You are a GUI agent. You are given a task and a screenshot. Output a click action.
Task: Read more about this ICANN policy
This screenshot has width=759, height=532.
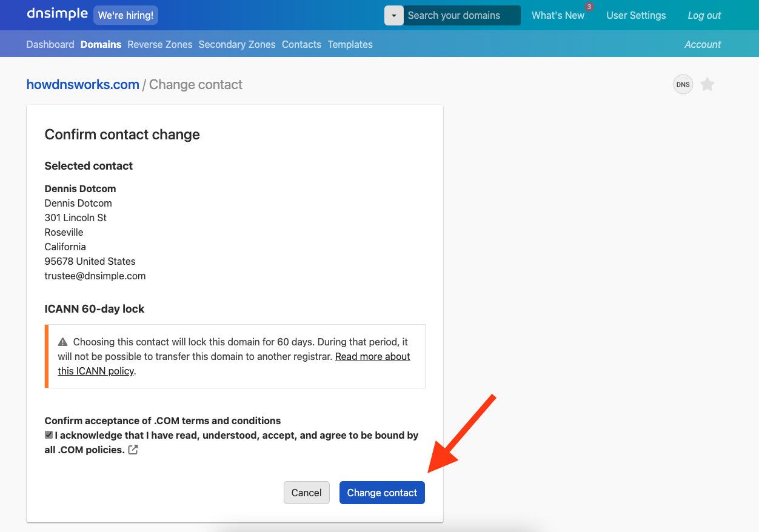[372, 357]
